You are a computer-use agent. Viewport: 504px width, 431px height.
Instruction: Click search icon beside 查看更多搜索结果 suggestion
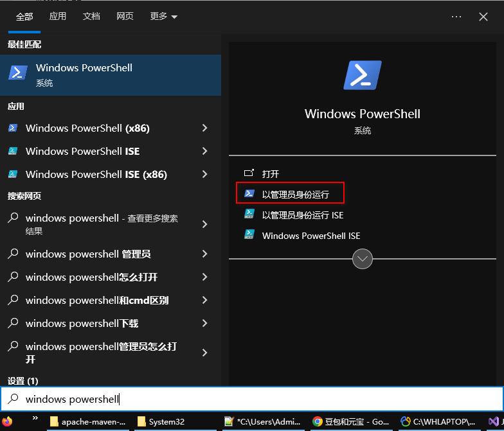point(13,218)
